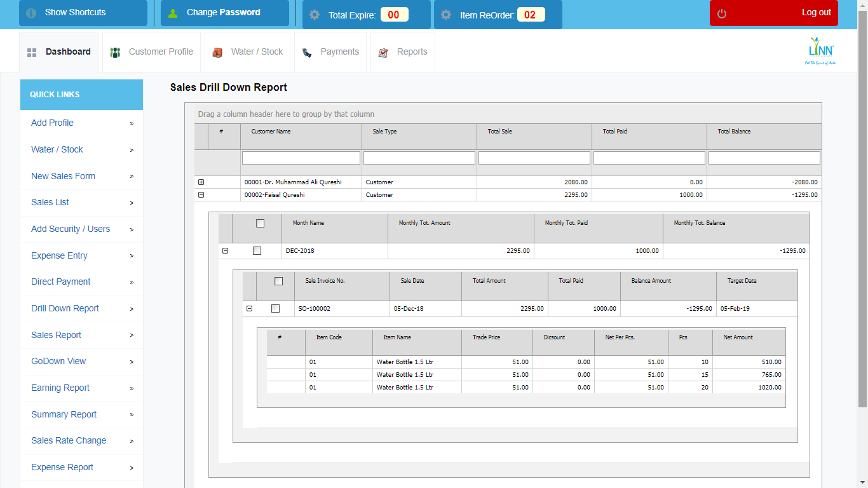This screenshot has width=868, height=488.
Task: Check the select-all checkbox in the month header
Action: tap(260, 223)
